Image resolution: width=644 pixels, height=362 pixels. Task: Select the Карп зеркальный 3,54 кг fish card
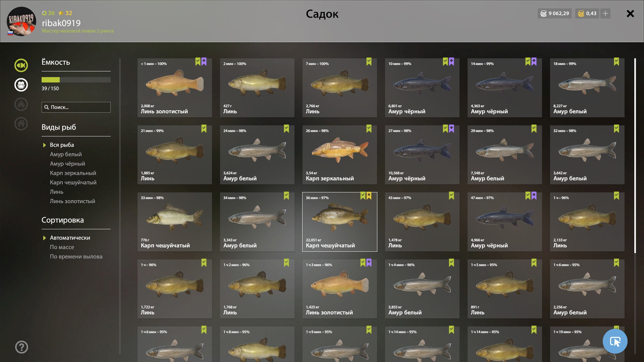point(340,155)
